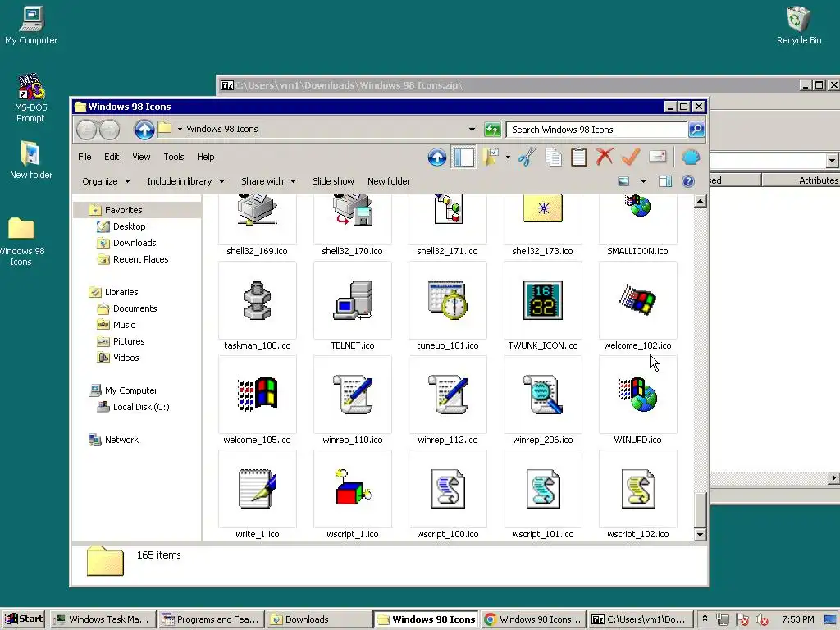The width and height of the screenshot is (840, 630).
Task: Open the address bar history dropdown
Action: pos(472,129)
